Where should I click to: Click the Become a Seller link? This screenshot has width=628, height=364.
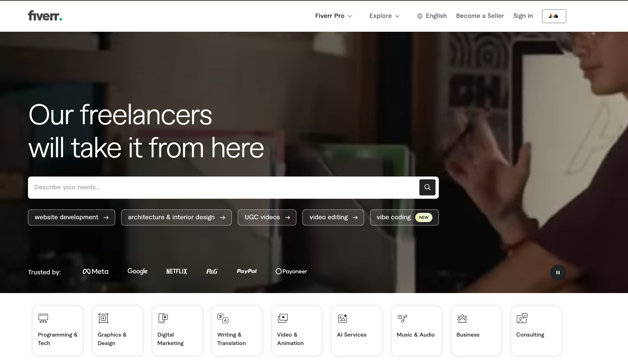pyautogui.click(x=480, y=16)
